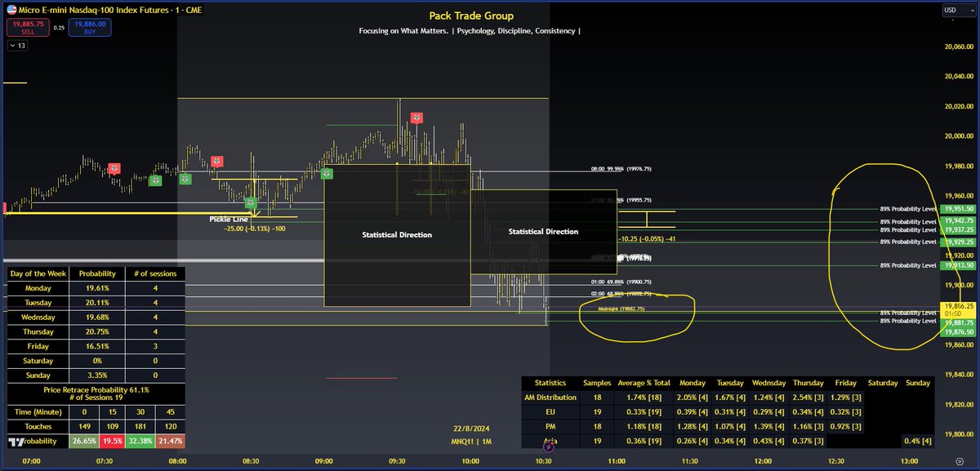This screenshot has width=980, height=471.
Task: Click the Pack Trade Group title
Action: pyautogui.click(x=471, y=16)
